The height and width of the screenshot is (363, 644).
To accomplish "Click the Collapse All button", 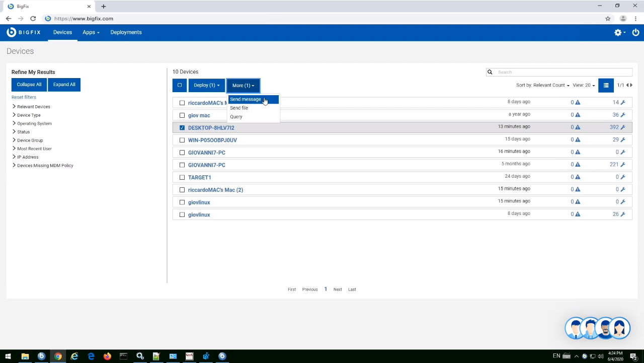I will pos(29,84).
